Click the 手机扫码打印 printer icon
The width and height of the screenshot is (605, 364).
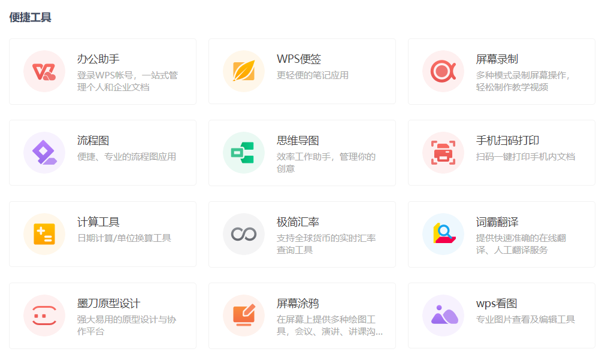443,153
